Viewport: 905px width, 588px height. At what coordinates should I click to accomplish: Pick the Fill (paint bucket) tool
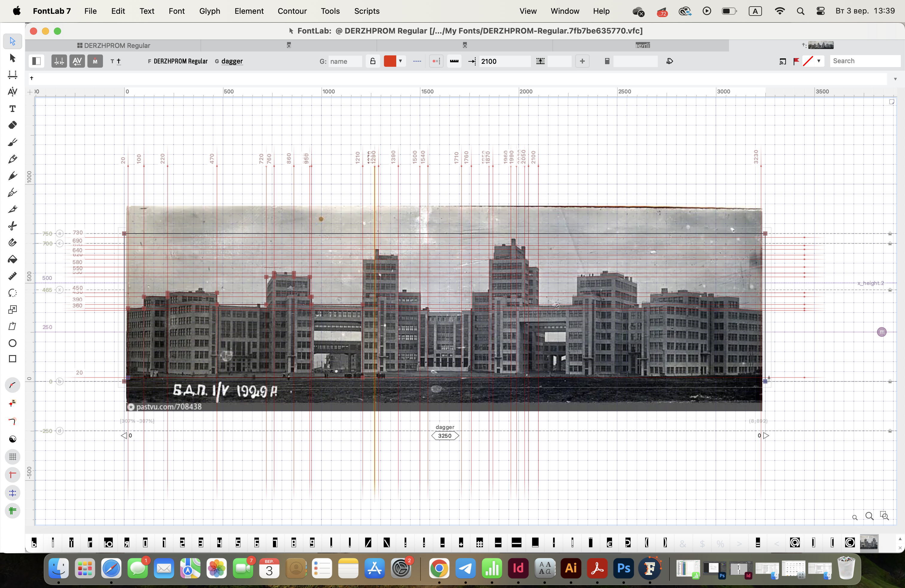12,259
